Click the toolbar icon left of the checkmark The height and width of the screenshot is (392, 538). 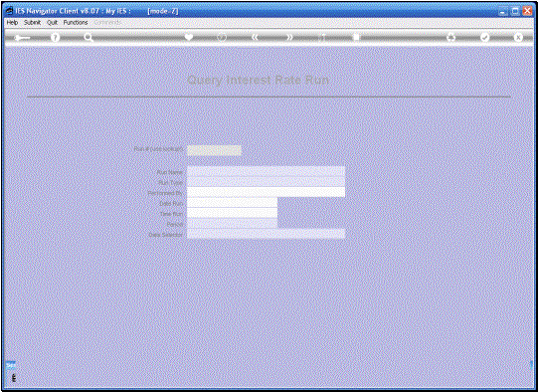pyautogui.click(x=450, y=37)
